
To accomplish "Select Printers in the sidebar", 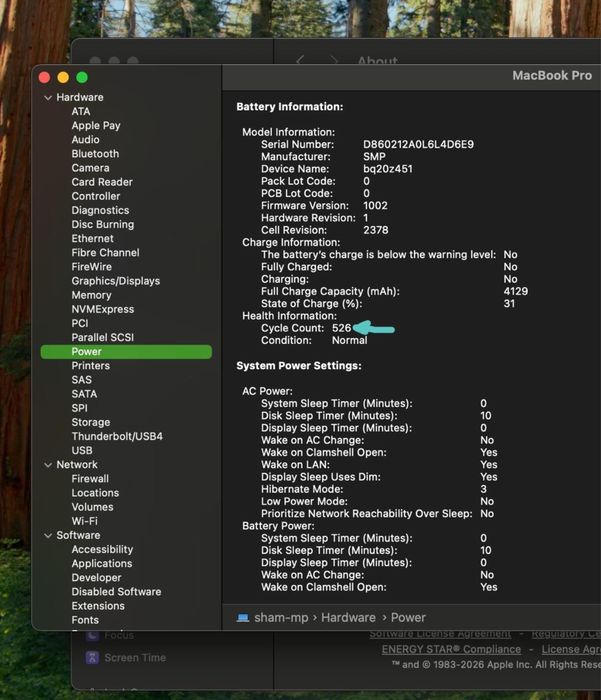I will 91,366.
